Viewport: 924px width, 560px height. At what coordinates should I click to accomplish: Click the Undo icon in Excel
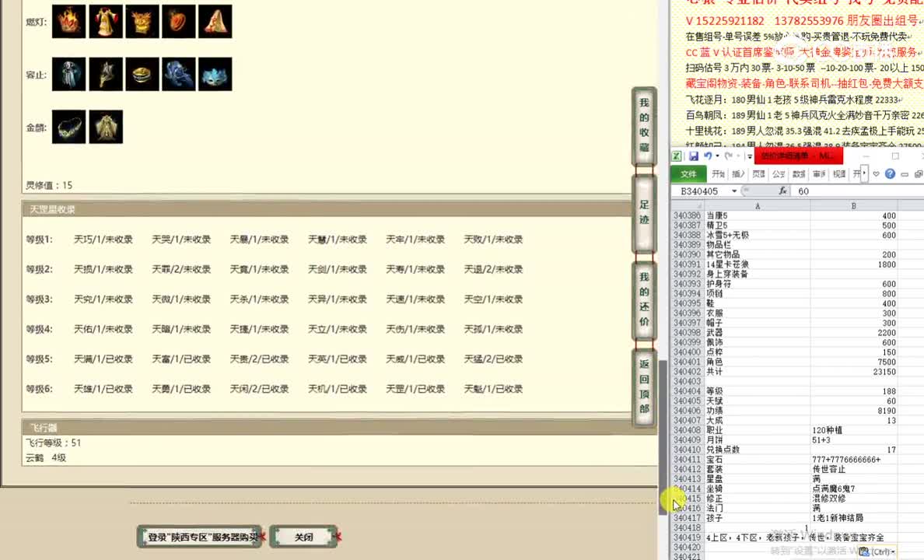point(706,156)
